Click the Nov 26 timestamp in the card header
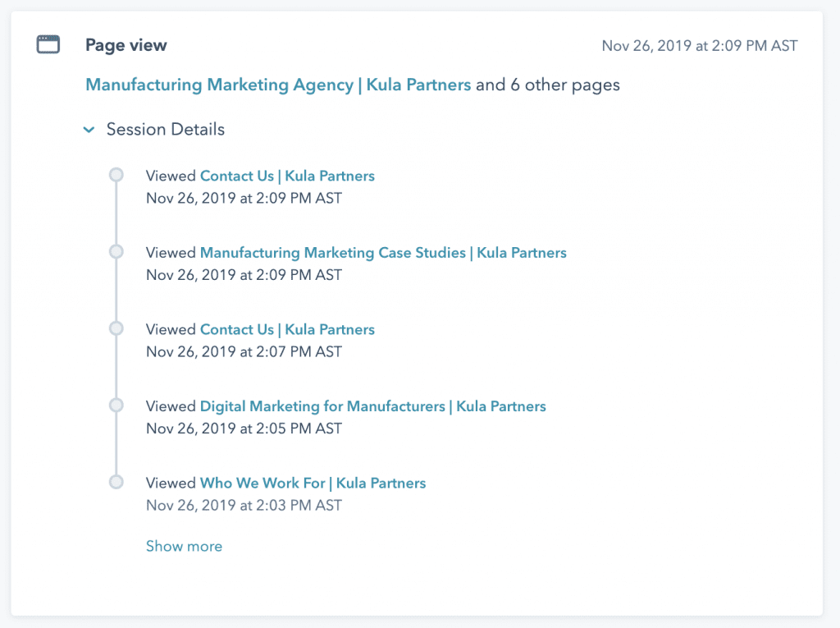 click(699, 46)
